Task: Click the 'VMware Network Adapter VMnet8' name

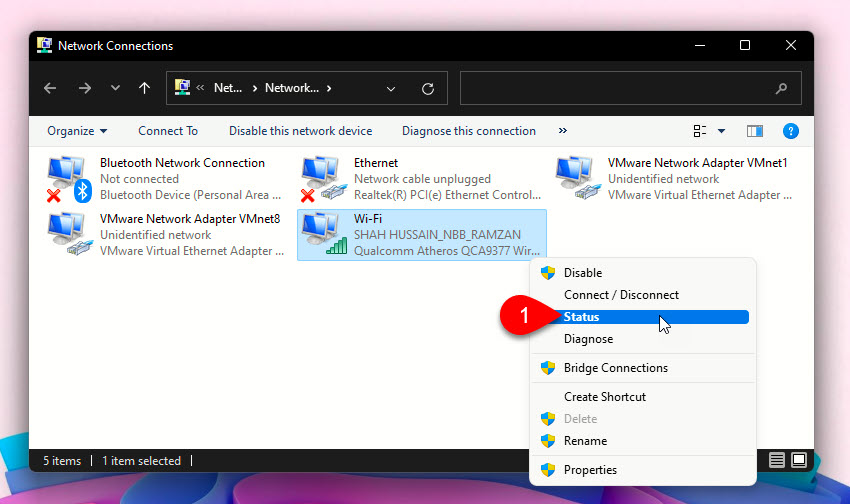Action: point(190,218)
